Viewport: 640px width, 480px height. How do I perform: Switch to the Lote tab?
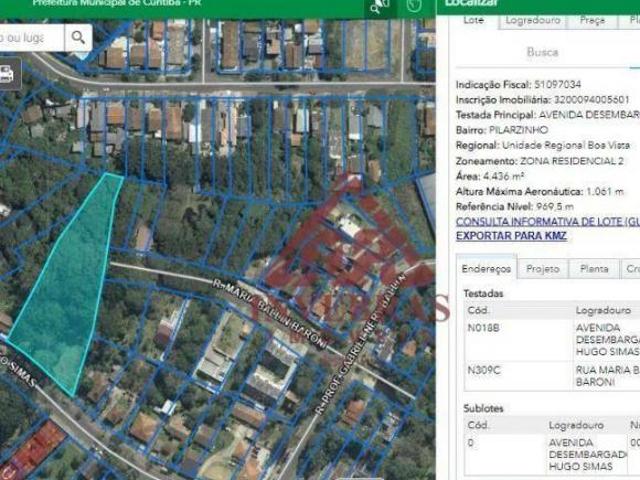click(x=474, y=20)
